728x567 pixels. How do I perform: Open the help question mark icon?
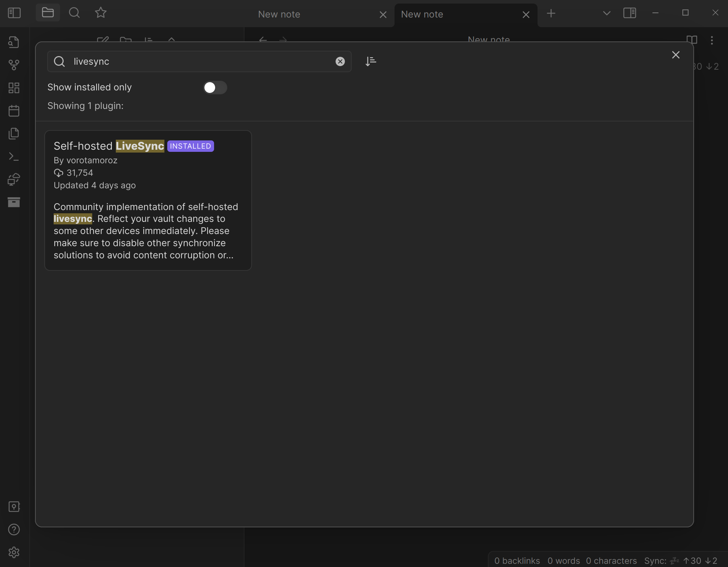14,529
